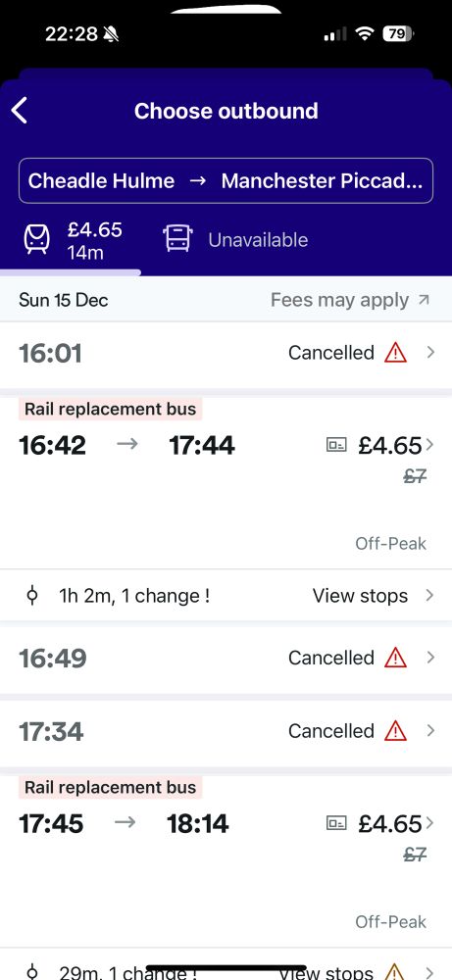Tap the back arrow icon
The height and width of the screenshot is (980, 452).
point(20,111)
